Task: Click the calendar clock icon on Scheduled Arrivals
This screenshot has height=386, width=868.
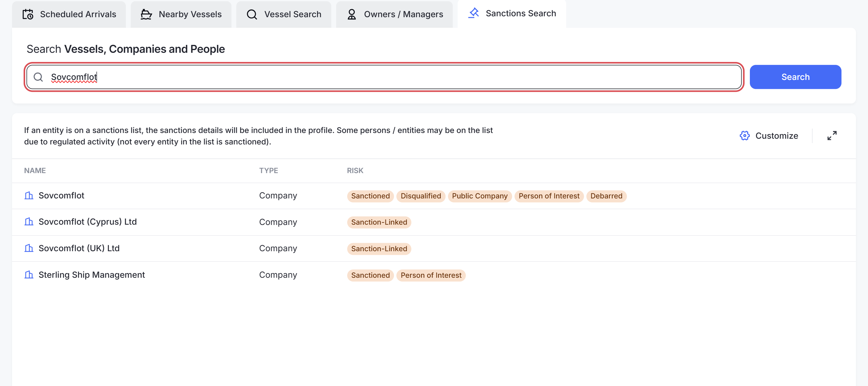Action: 28,14
